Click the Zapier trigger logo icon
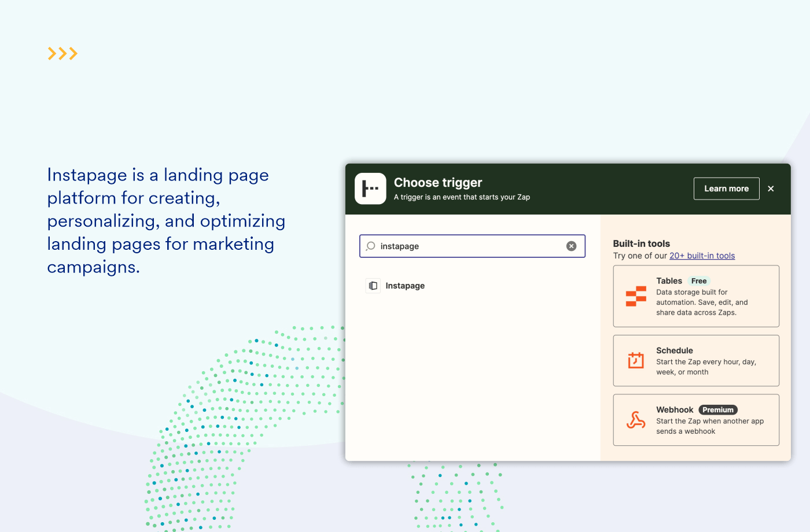Viewport: 810px width, 532px height. tap(370, 189)
